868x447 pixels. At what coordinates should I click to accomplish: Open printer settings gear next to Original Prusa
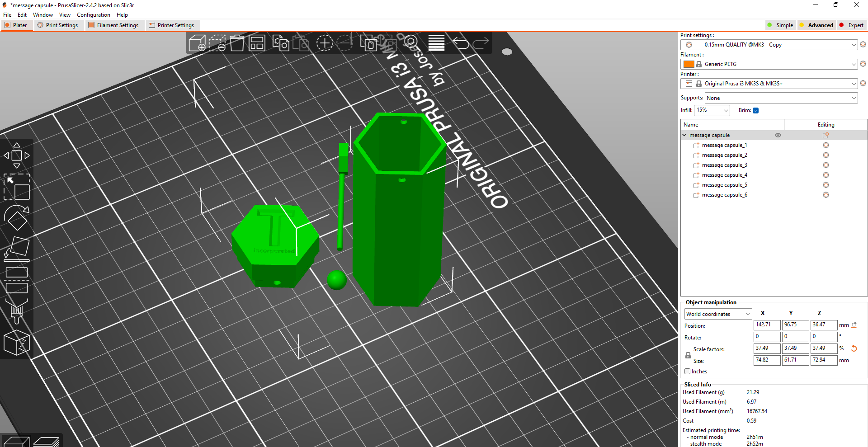click(x=863, y=83)
